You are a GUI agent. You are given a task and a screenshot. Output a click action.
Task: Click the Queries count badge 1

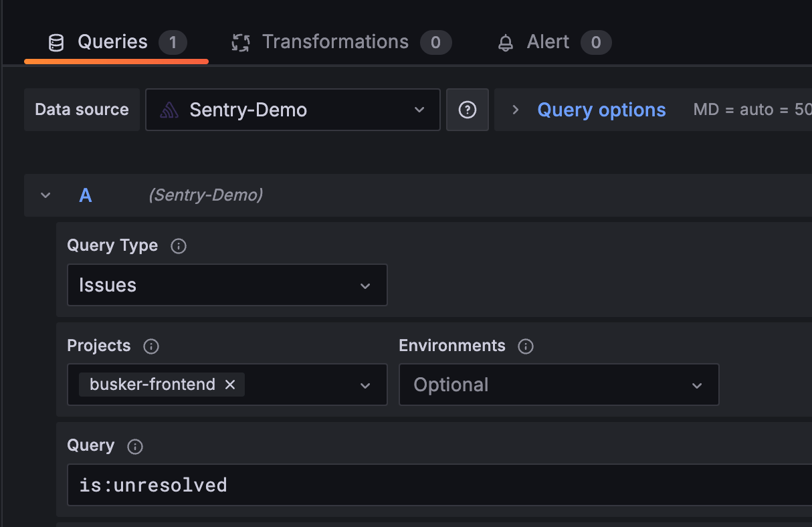pos(173,43)
